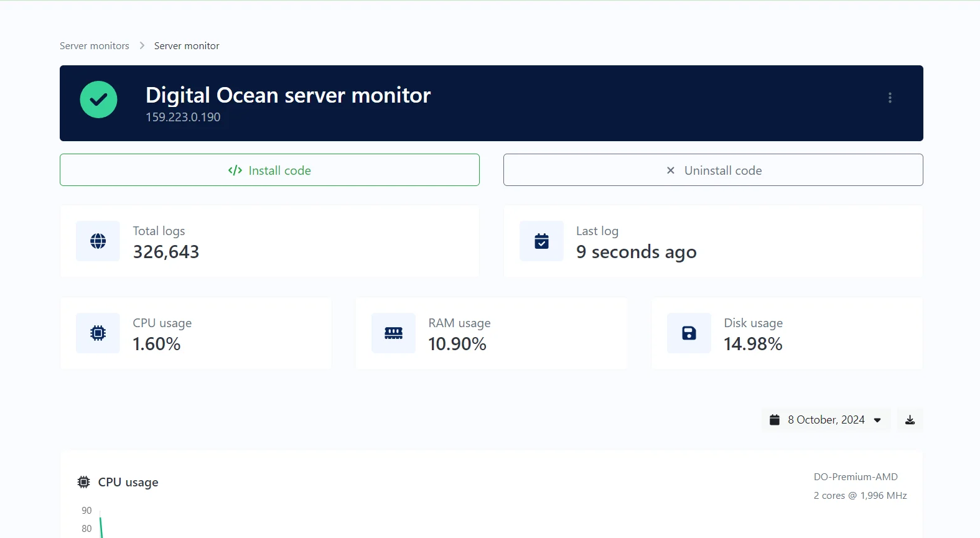Click the Digital Ocean server monitor title
Image resolution: width=980 pixels, height=538 pixels.
[288, 95]
